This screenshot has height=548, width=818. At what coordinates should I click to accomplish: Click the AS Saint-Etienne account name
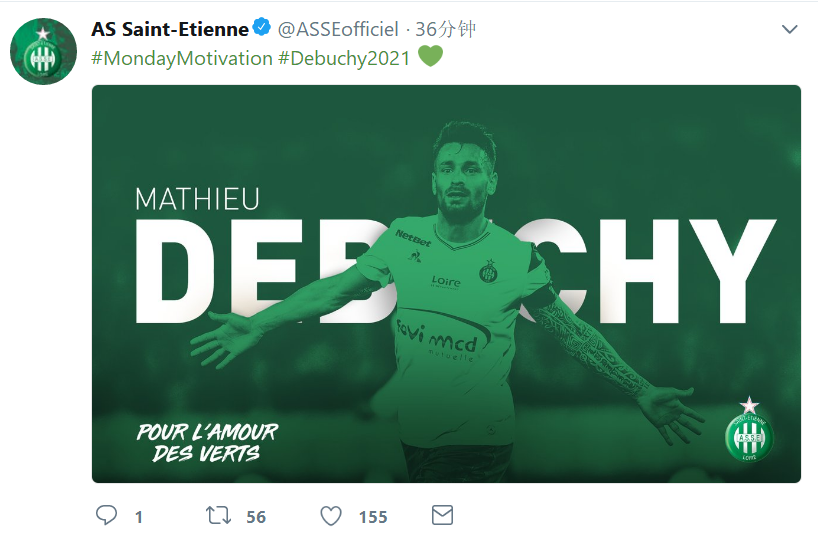tap(170, 29)
